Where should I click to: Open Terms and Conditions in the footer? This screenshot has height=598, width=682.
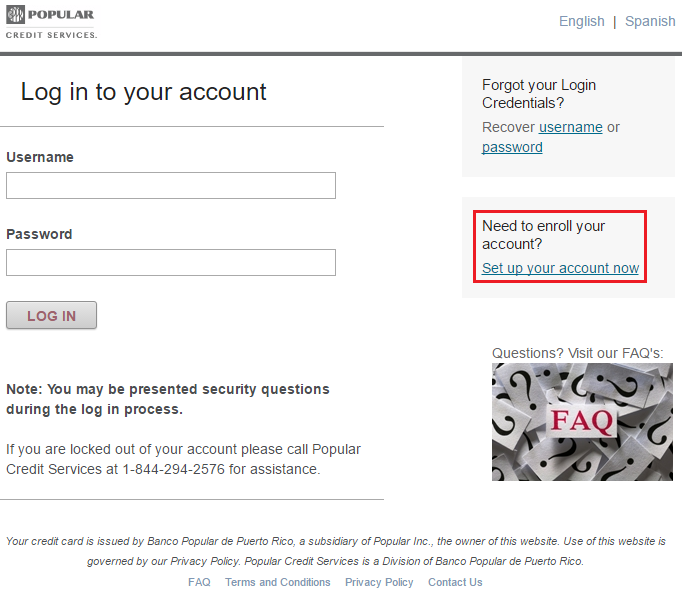tap(277, 582)
